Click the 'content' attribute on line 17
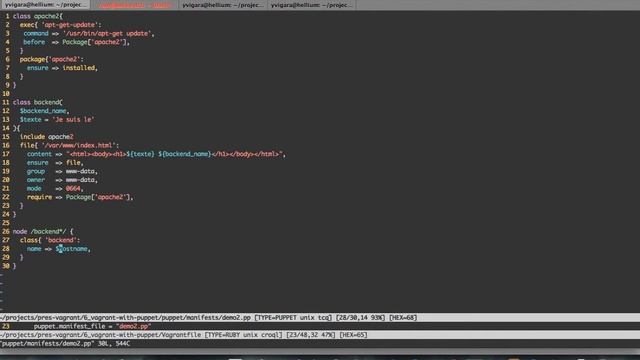The width and height of the screenshot is (640, 360). pos(39,154)
